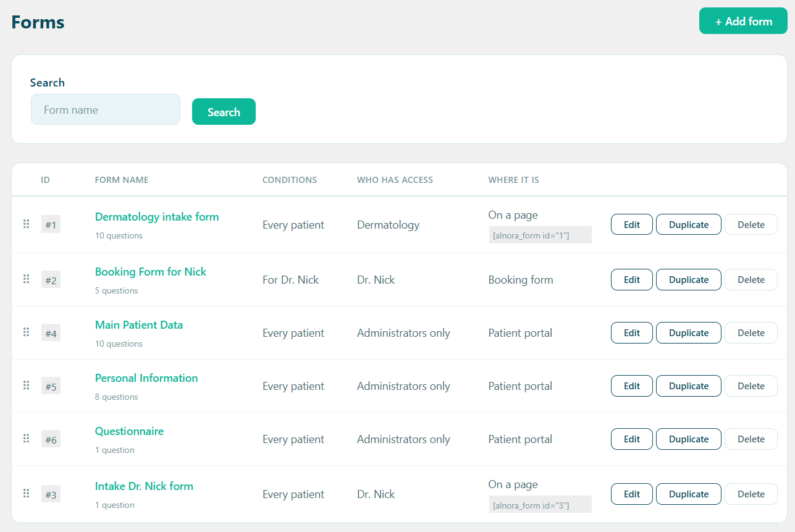This screenshot has width=795, height=532.
Task: Open the Personal Information form link
Action: click(x=146, y=378)
